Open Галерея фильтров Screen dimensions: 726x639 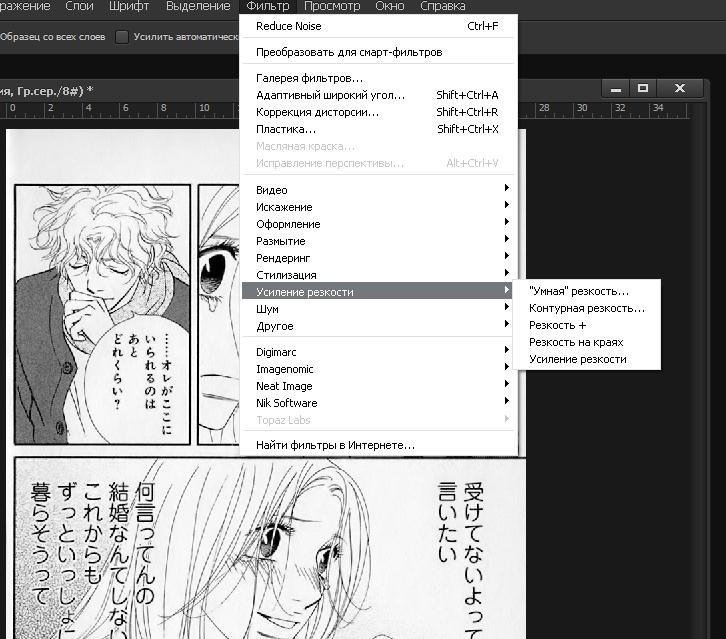(377, 78)
